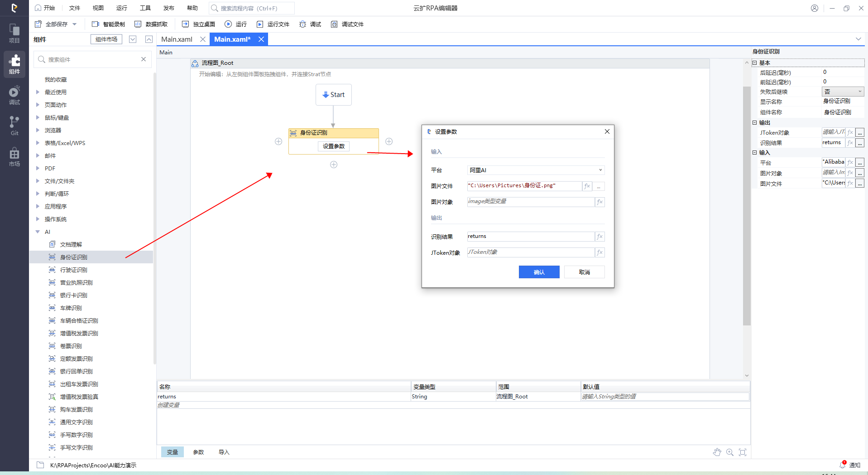Start 智能录制 recording
This screenshot has height=475, width=868.
click(x=108, y=24)
